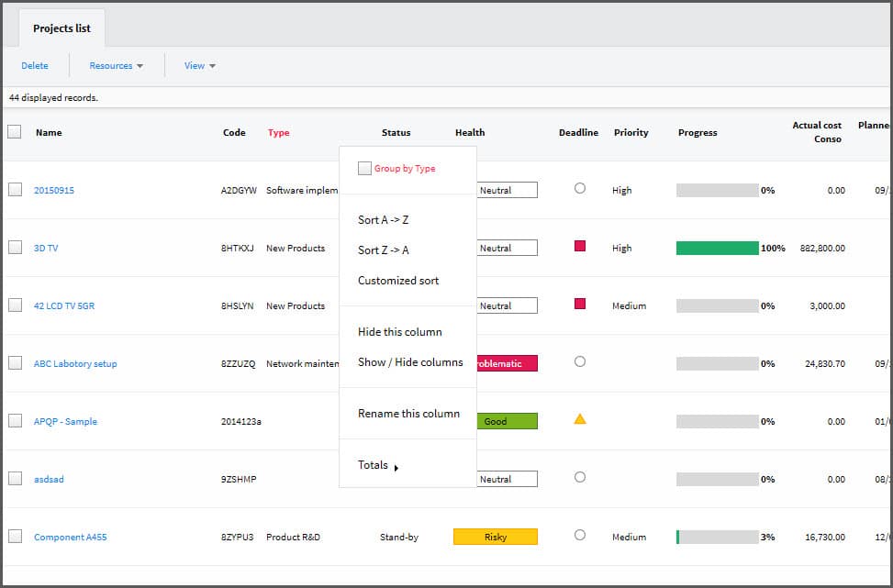Click the Totals submenu arrow icon

click(396, 468)
